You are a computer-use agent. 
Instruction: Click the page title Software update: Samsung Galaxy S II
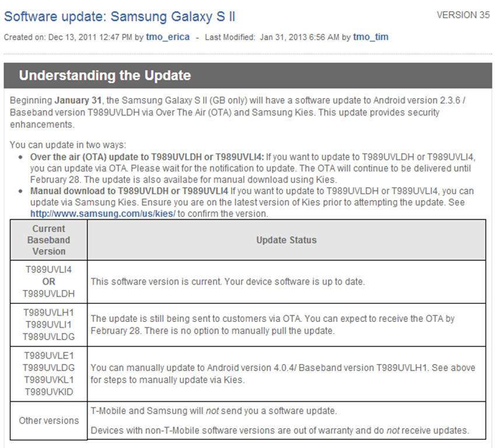point(120,16)
